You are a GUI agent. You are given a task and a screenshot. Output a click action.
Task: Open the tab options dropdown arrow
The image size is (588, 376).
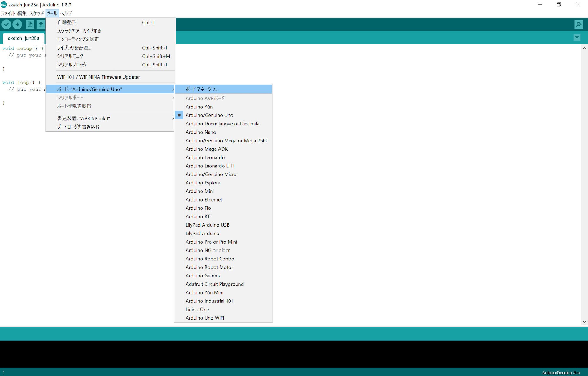(577, 37)
